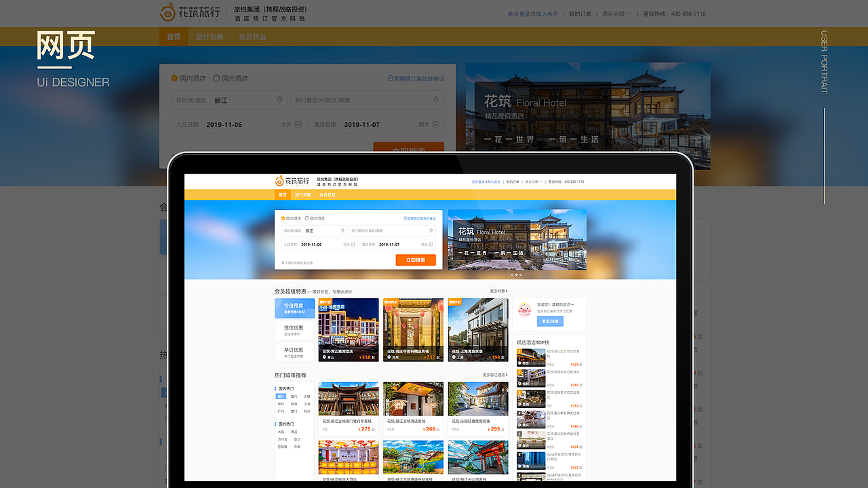The width and height of the screenshot is (868, 488).
Task: Open 旅行攻略 tab on background page nav bar
Action: coord(210,37)
